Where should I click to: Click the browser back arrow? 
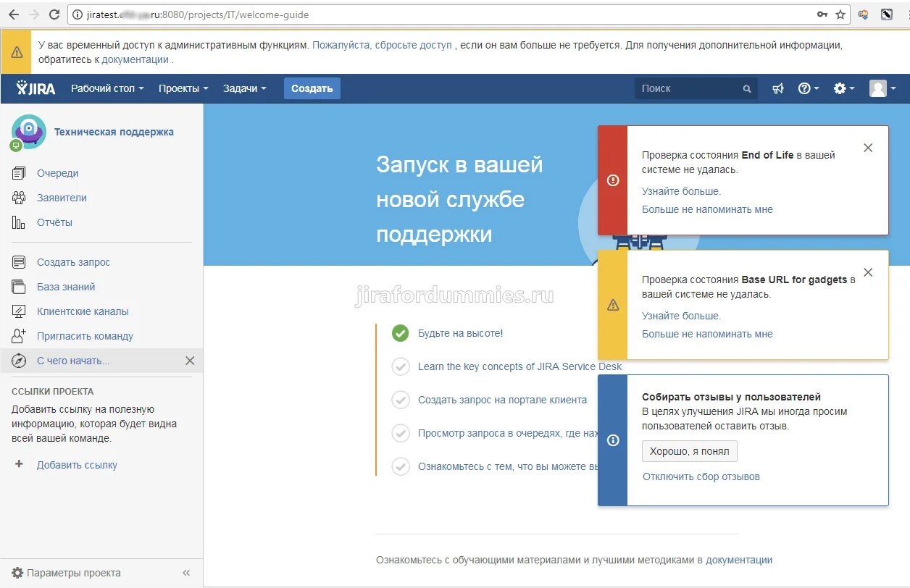[13, 14]
